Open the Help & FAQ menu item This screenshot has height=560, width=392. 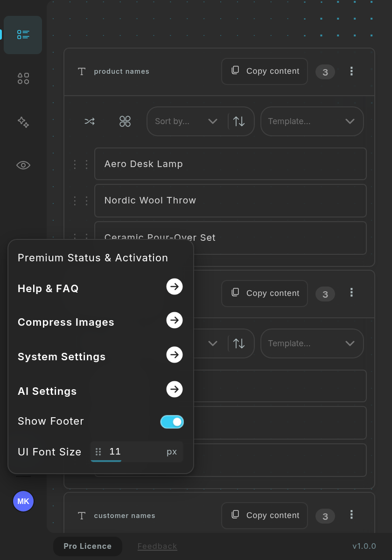click(x=48, y=288)
